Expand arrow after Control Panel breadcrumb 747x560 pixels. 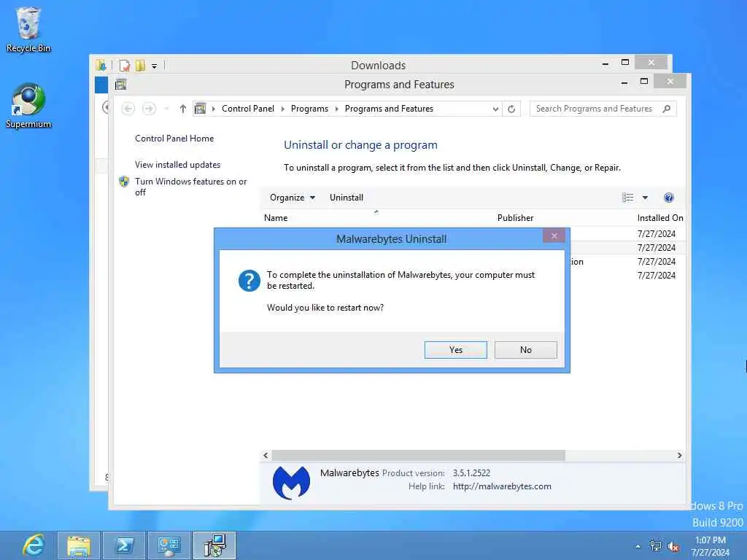[283, 109]
